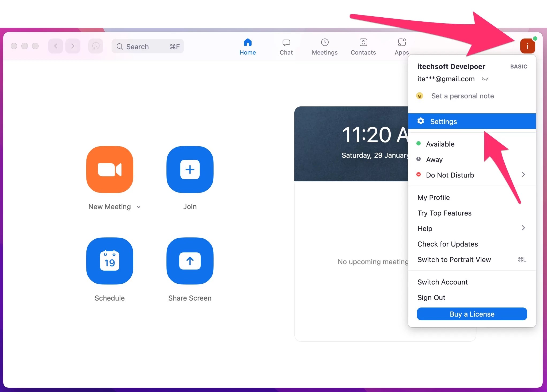The height and width of the screenshot is (392, 547).
Task: Open the Chat panel
Action: pos(286,46)
